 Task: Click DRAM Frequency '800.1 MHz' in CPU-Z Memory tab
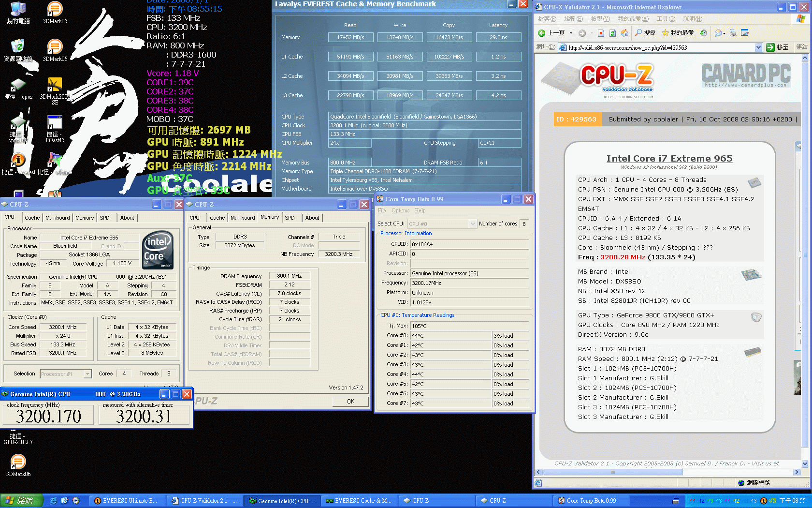[x=289, y=276]
